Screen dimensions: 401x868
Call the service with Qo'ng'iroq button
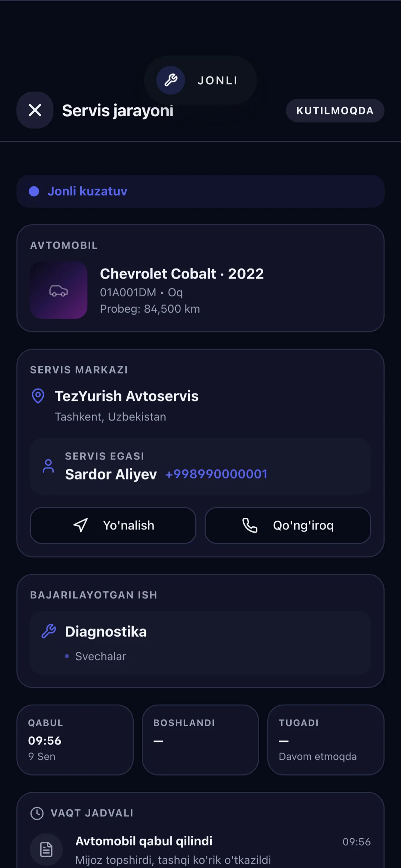(x=288, y=526)
